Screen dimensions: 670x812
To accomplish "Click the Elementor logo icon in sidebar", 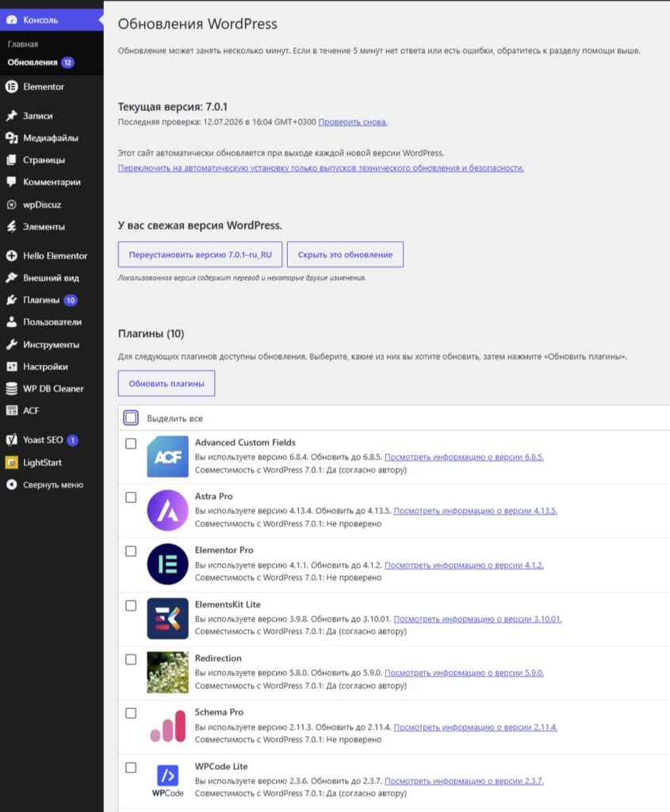I will tap(11, 86).
